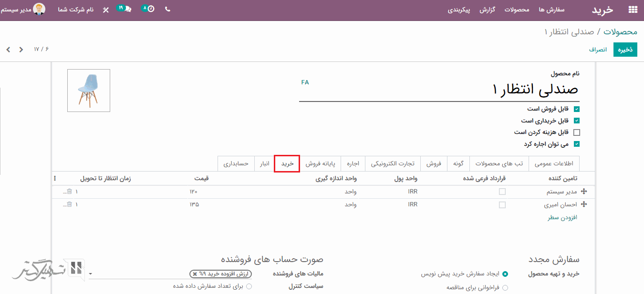Image resolution: width=644 pixels, height=294 pixels.
Task: Open the activities clock icon
Action: pyautogui.click(x=151, y=9)
